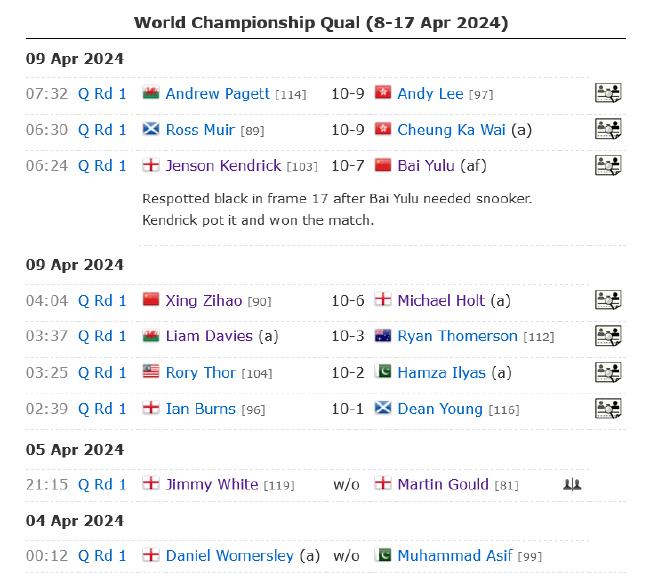Image resolution: width=650 pixels, height=573 pixels.
Task: Open Andrew Pagett player page
Action: pyautogui.click(x=217, y=94)
